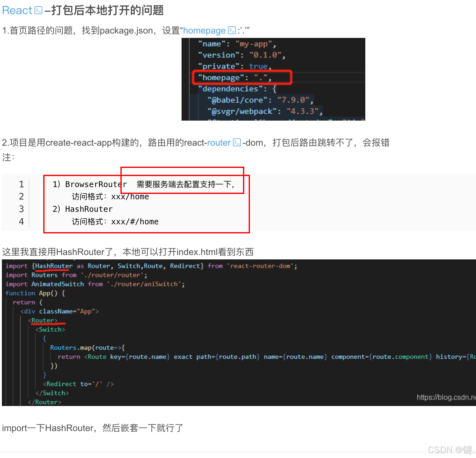Screen dimensions: 476x458
Task: Open the "React" hyperlink in the title
Action: [x=16, y=10]
